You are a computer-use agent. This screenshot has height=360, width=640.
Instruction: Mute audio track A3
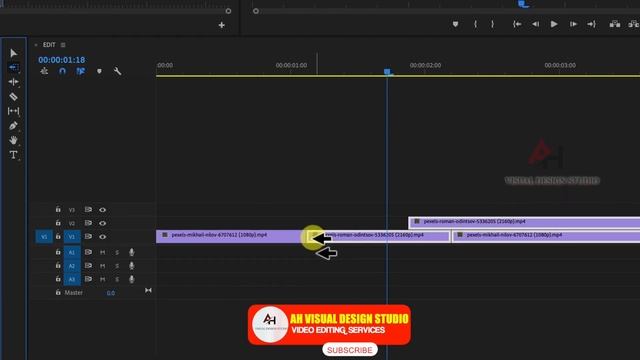(x=102, y=280)
